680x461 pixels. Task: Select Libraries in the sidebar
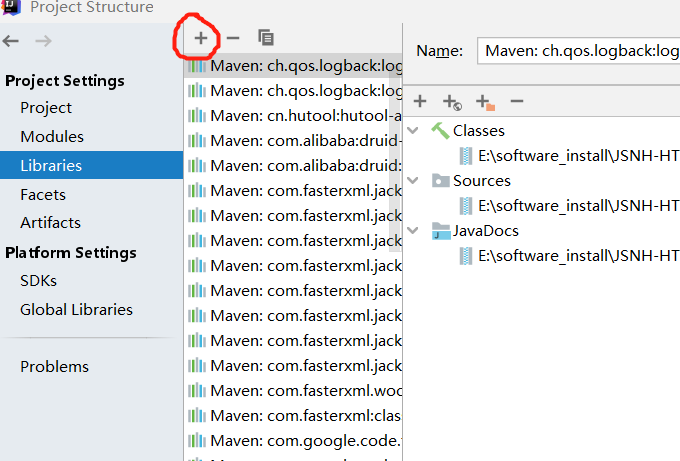[x=92, y=165]
